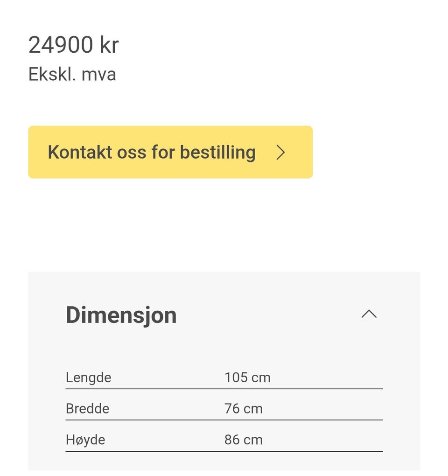Select the Høyde row label
448x476 pixels.
(85, 440)
